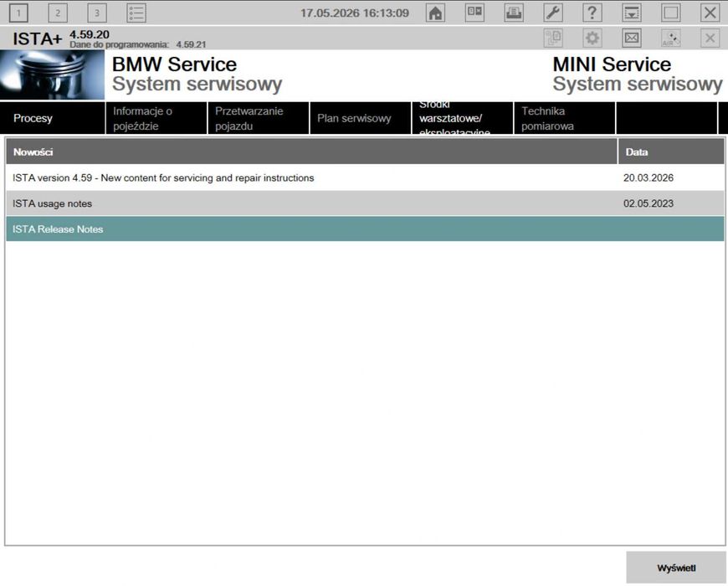Click the AIR icon
This screenshot has height=586, width=728.
tap(671, 38)
